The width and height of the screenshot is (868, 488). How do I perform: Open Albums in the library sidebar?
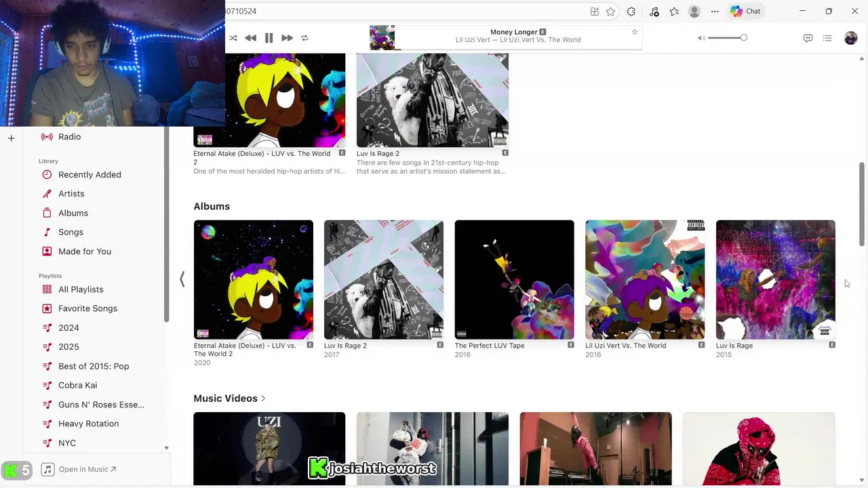[73, 213]
